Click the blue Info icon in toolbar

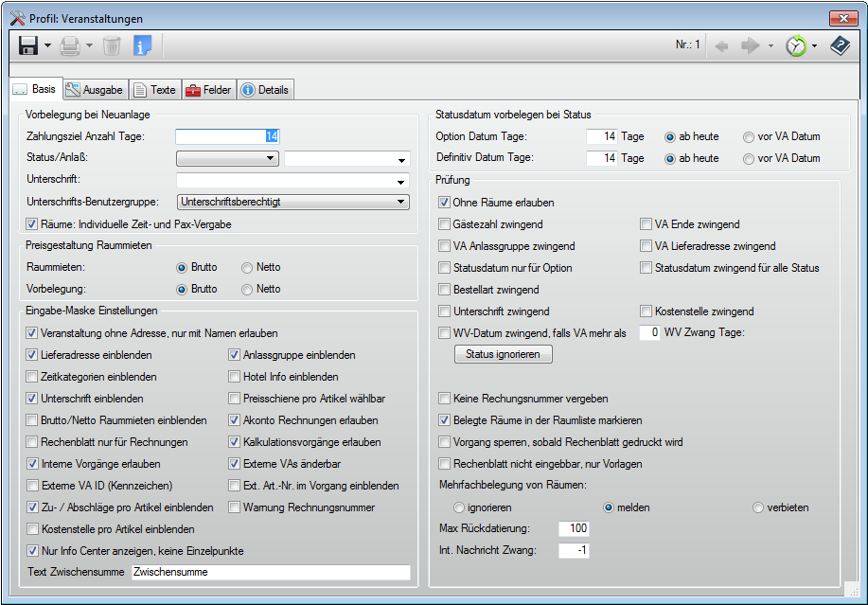142,45
